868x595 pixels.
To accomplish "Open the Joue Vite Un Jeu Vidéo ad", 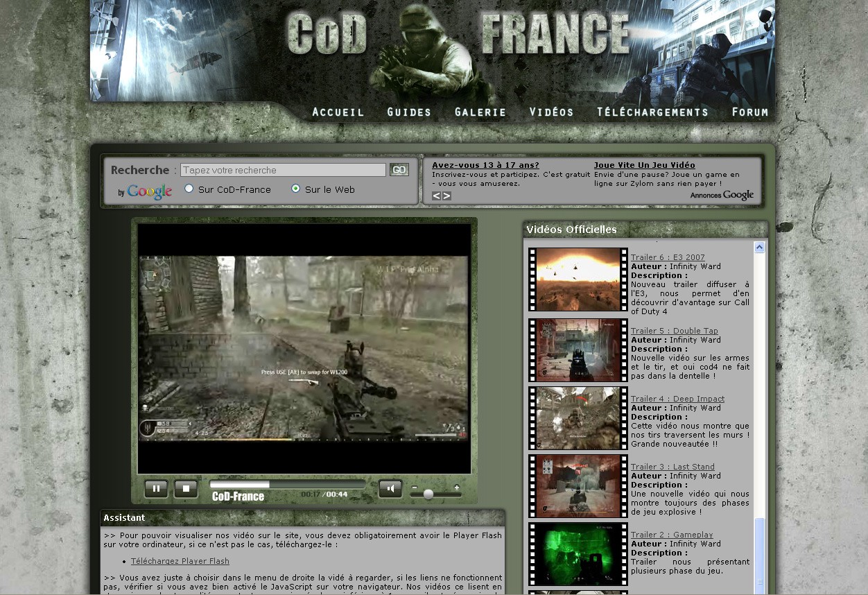I will pyautogui.click(x=645, y=165).
